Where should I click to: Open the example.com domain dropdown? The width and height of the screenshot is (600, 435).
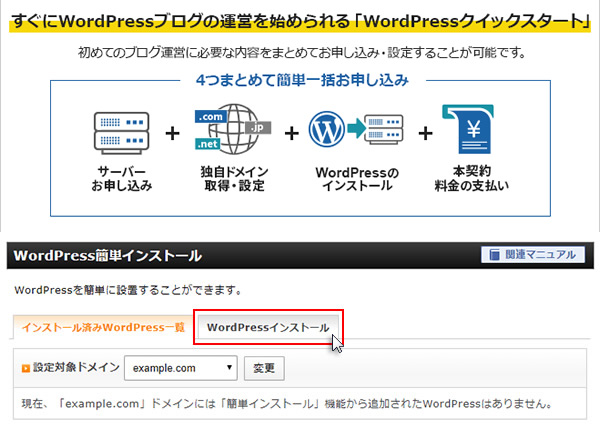point(181,368)
